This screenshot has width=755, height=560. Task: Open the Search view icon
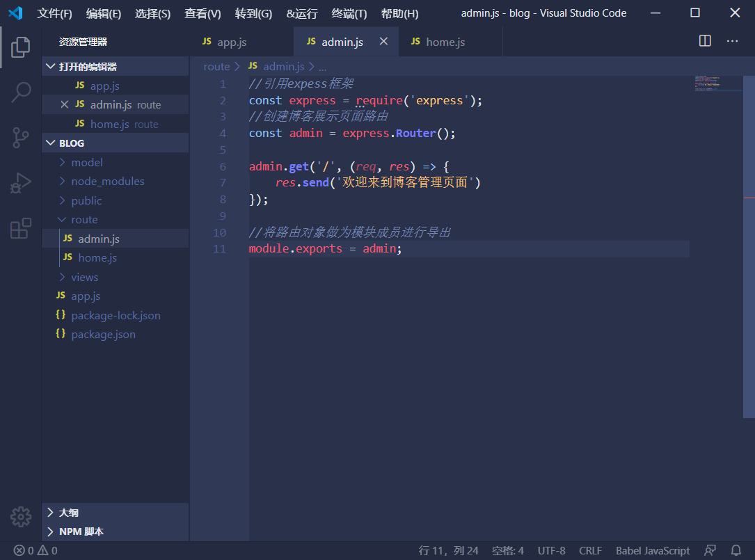(x=21, y=92)
